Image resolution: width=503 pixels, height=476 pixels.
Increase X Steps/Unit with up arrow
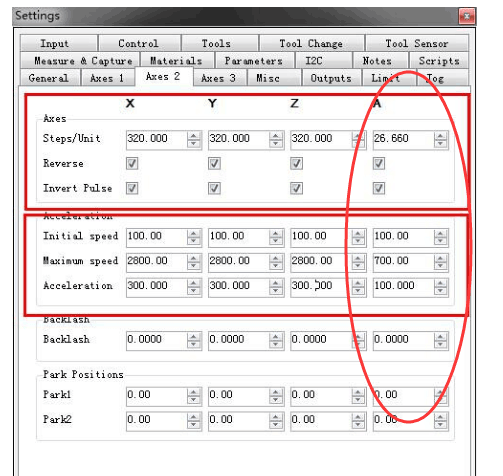tap(194, 136)
